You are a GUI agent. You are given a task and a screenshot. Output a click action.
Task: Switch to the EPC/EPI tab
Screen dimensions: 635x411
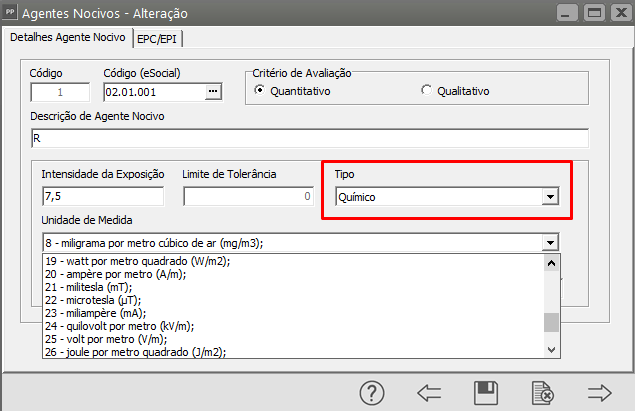[160, 38]
